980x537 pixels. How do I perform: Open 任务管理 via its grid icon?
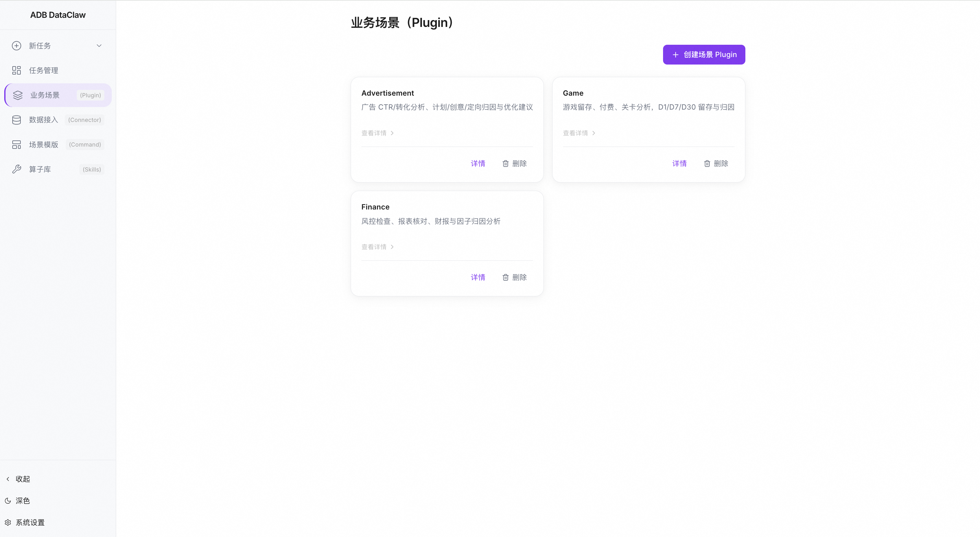[x=16, y=70]
